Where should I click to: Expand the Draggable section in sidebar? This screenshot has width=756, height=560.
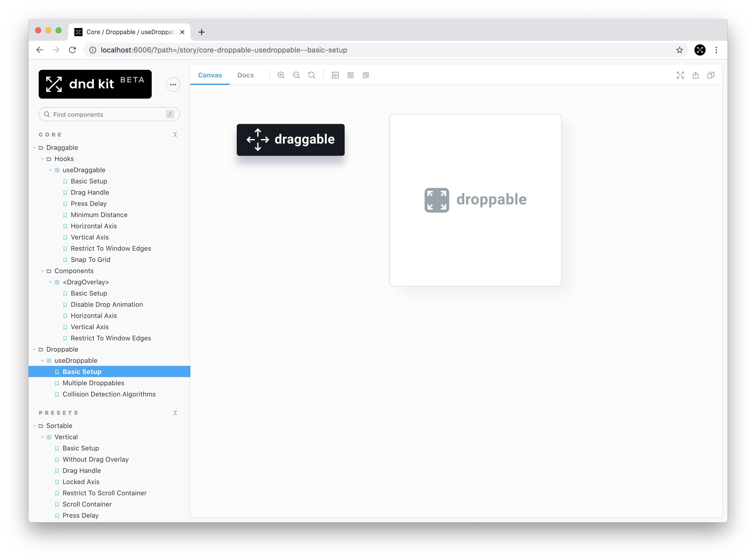click(x=40, y=147)
